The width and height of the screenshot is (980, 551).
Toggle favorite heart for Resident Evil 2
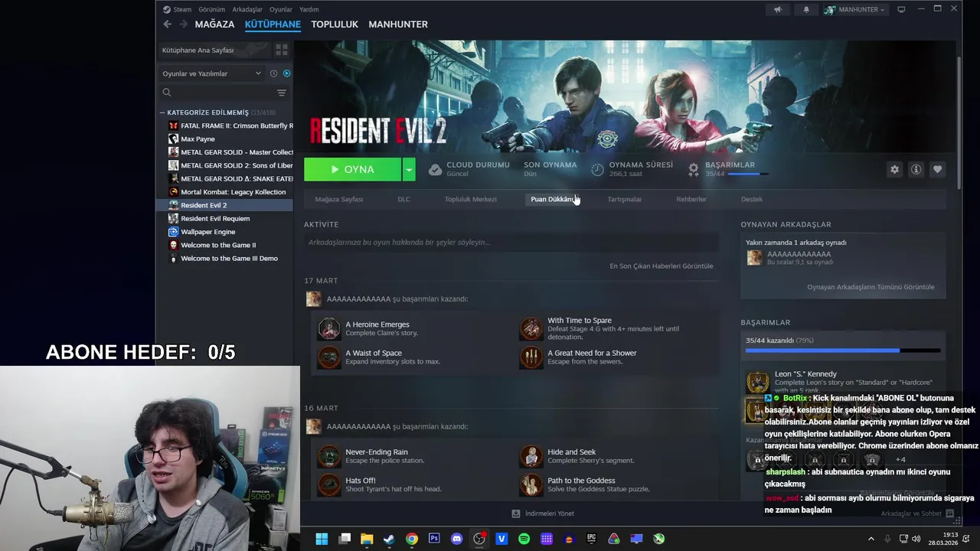click(937, 169)
